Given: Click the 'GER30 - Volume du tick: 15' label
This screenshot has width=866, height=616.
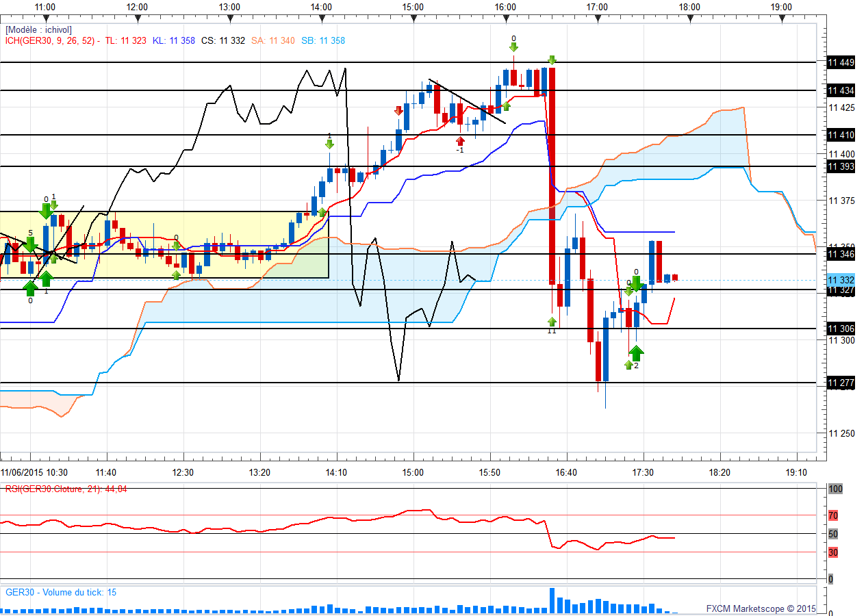Looking at the screenshot, I should click(x=61, y=592).
